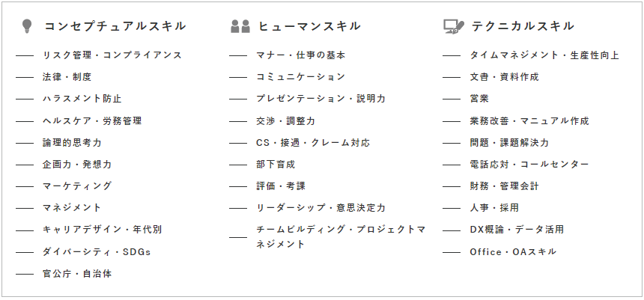Open DX概論・データ活用 link
The image size is (644, 300).
517,230
